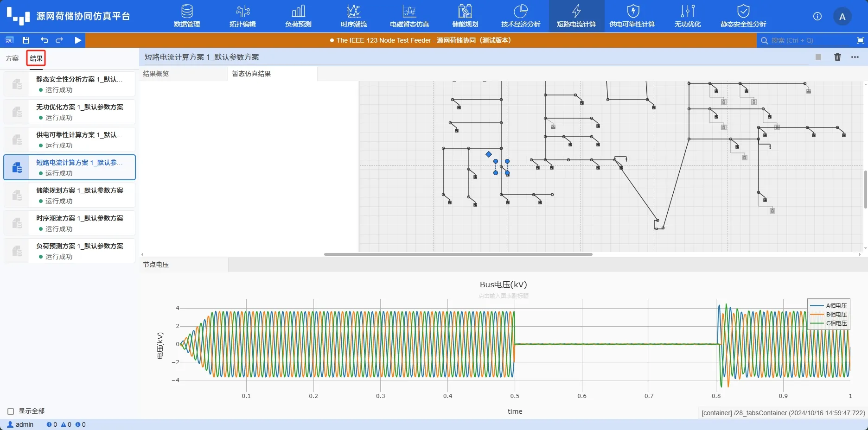Click the diagram horizontal scrollbar
This screenshot has height=430, width=868.
tap(458, 254)
